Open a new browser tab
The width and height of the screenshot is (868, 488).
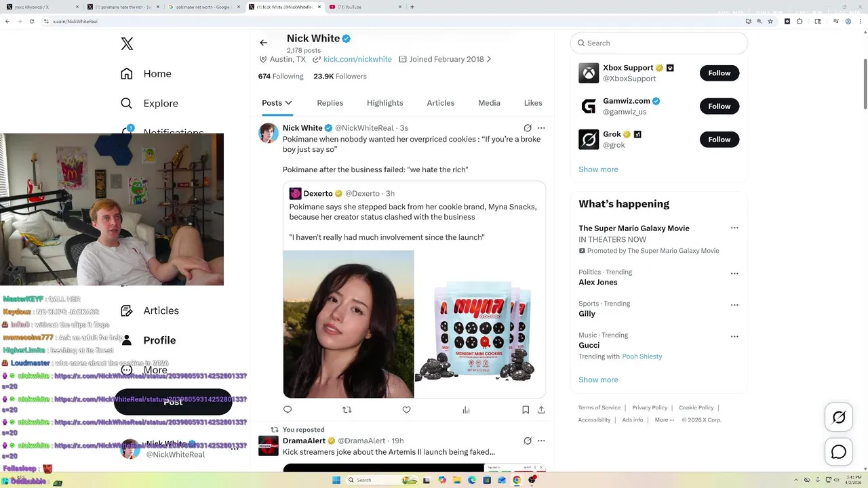pos(412,7)
